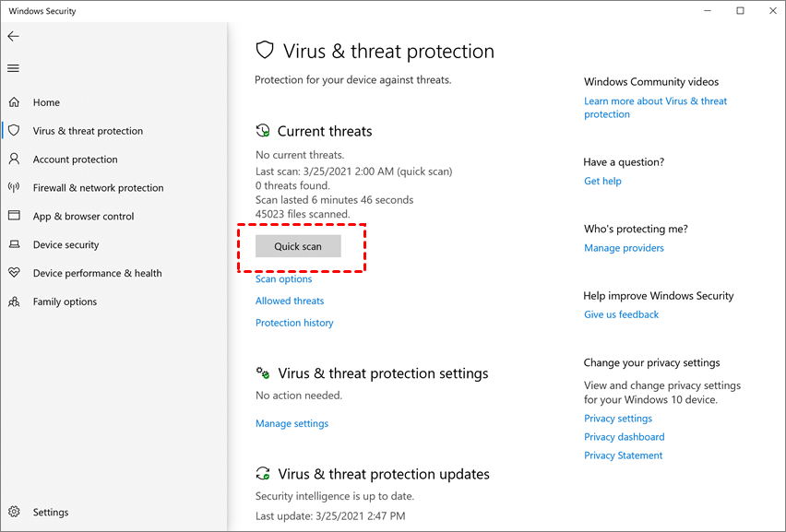Open Manage providers link

click(624, 248)
